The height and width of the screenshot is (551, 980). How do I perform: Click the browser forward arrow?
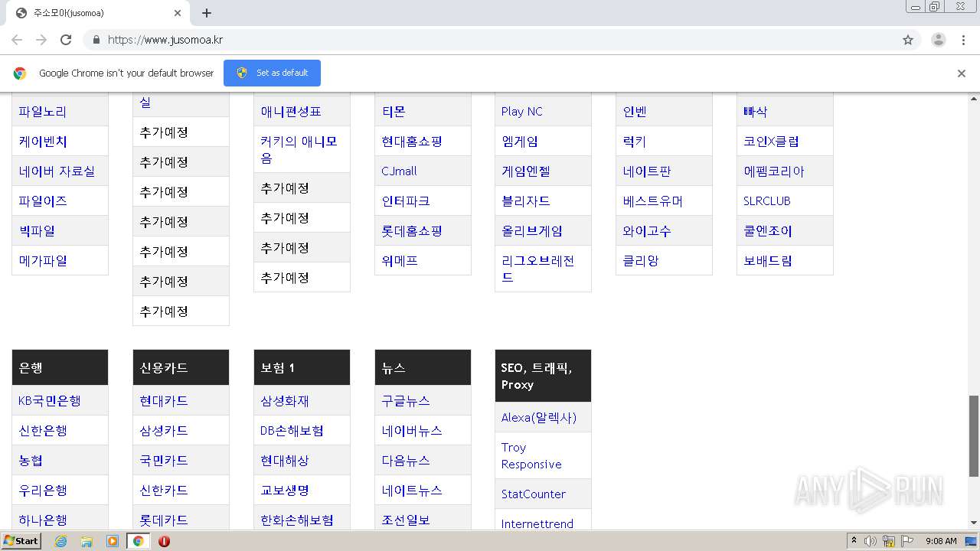click(x=41, y=40)
